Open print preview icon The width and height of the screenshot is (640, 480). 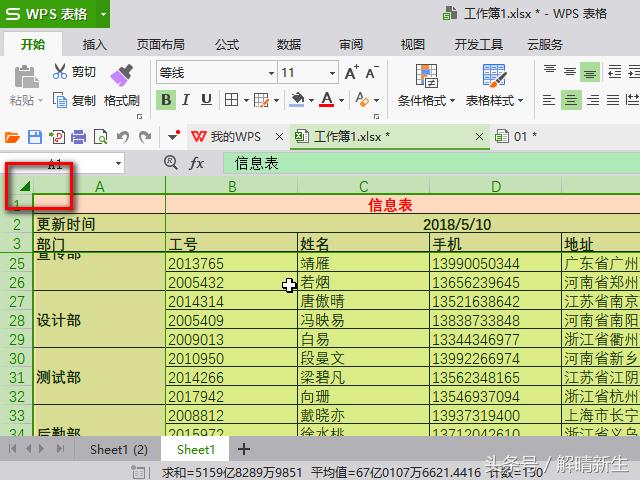(x=100, y=137)
